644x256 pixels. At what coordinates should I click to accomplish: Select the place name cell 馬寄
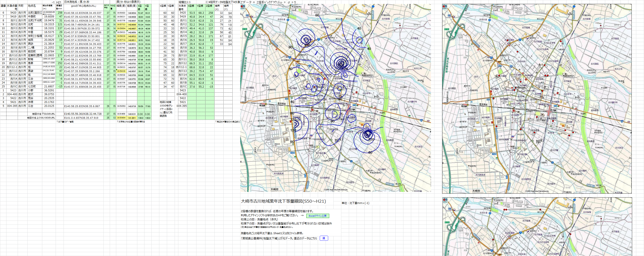tap(35, 63)
